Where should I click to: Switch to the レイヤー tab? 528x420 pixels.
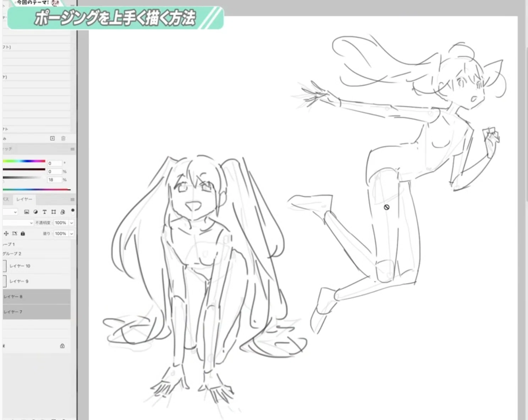(x=24, y=199)
